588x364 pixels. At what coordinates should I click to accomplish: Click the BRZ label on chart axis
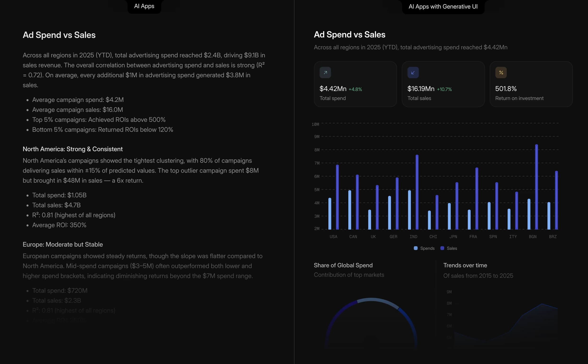coord(553,237)
